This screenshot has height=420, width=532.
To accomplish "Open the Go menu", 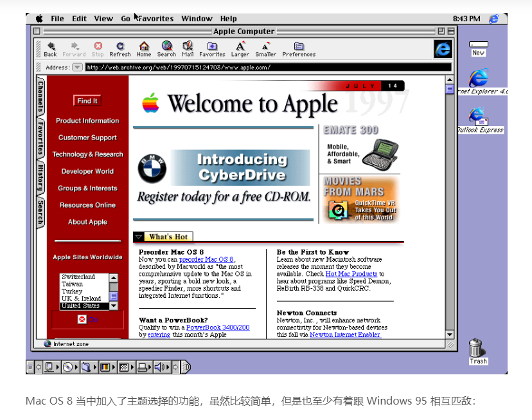I will [x=125, y=19].
